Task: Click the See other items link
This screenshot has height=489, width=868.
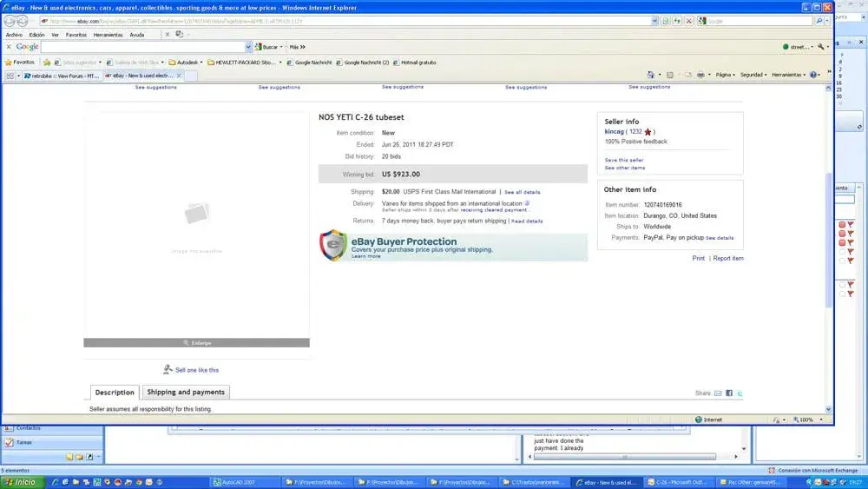Action: pyautogui.click(x=625, y=168)
